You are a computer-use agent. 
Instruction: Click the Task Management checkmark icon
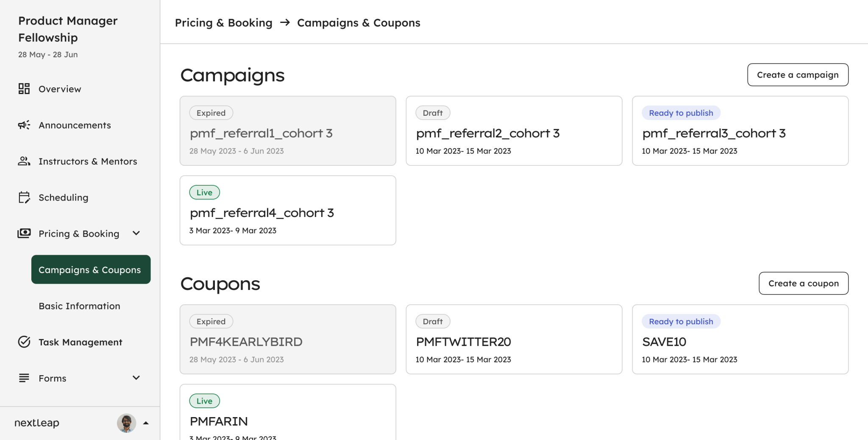(x=24, y=342)
